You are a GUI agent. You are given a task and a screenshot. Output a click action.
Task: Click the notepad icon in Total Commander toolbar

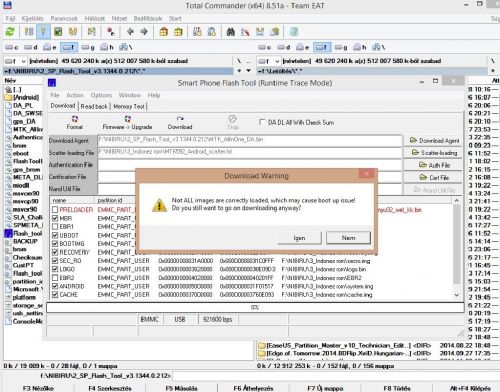coord(294,32)
